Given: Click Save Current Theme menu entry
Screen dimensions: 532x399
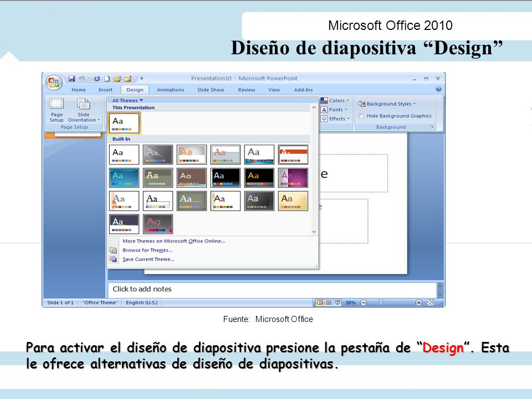Looking at the screenshot, I should (149, 259).
